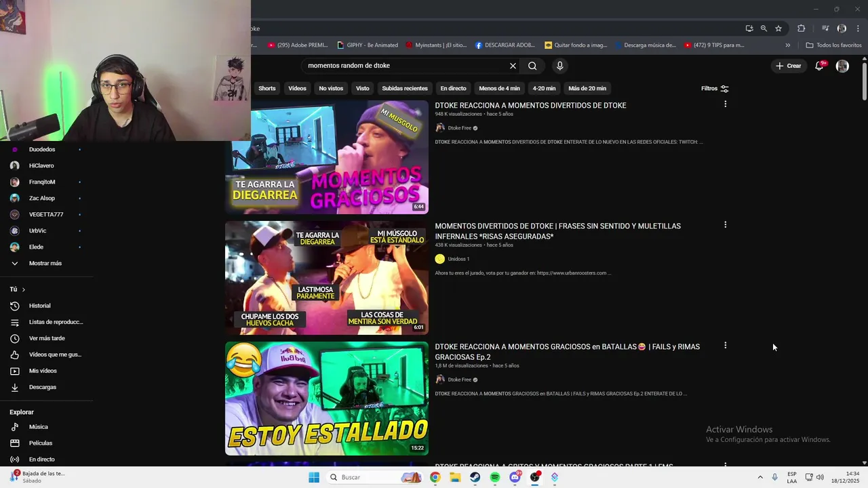Open Quitar fondo a imagen bookmark
This screenshot has height=488, width=868.
576,45
